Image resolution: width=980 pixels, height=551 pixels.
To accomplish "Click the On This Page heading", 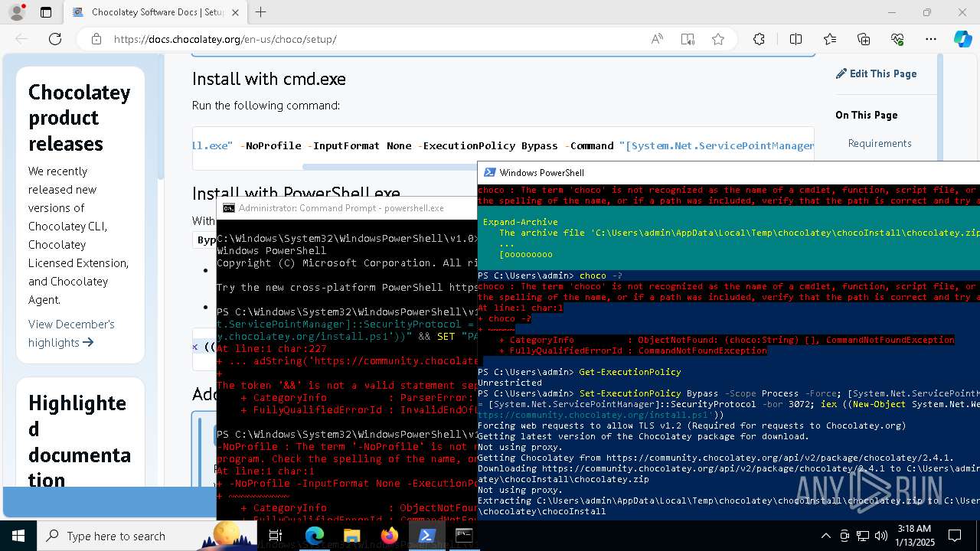I will pos(866,115).
